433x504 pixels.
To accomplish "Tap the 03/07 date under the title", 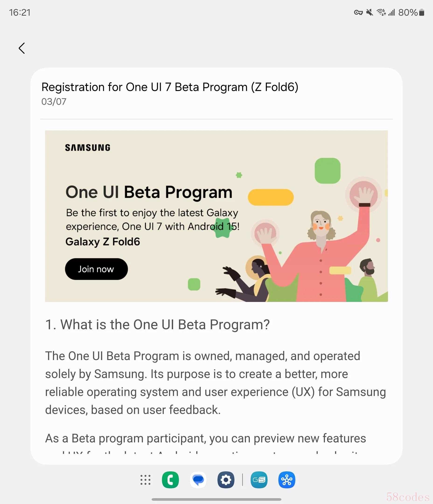I will pyautogui.click(x=54, y=102).
